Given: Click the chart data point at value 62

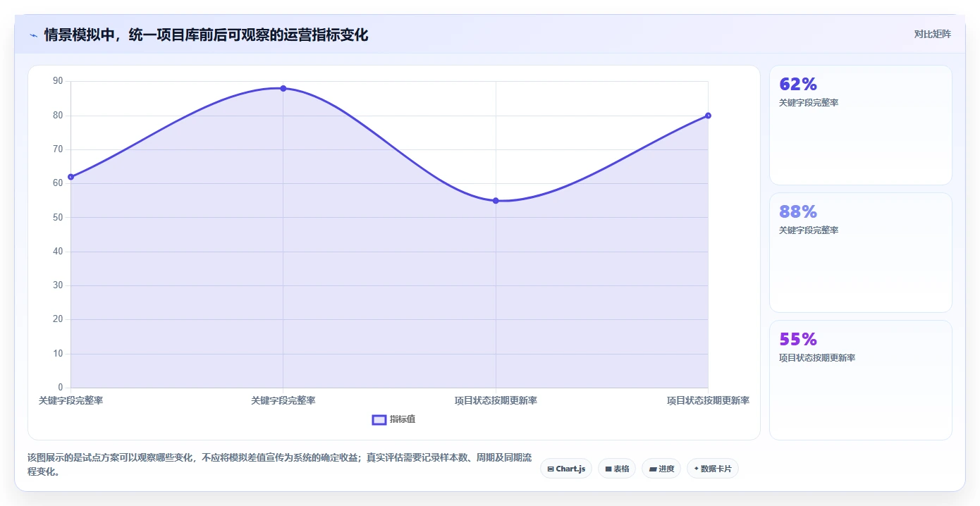Looking at the screenshot, I should pyautogui.click(x=71, y=177).
